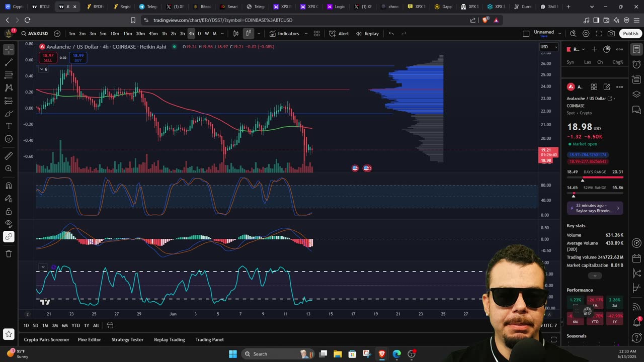This screenshot has width=644, height=362.
Task: Open the Alerts clock sidebar panel
Action: [x=636, y=64]
